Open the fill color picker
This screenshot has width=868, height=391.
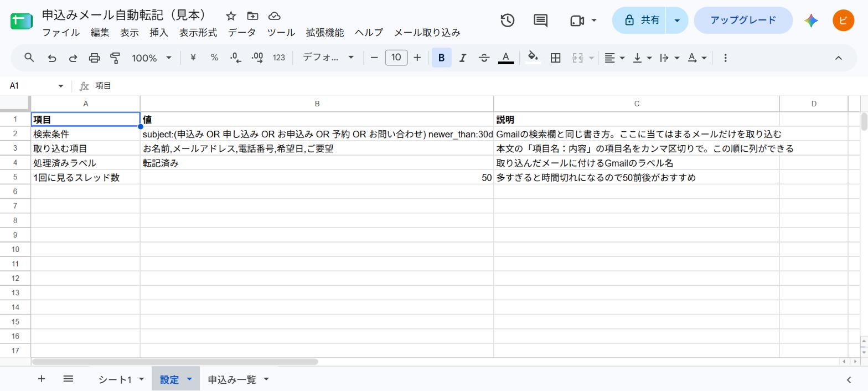[x=533, y=58]
